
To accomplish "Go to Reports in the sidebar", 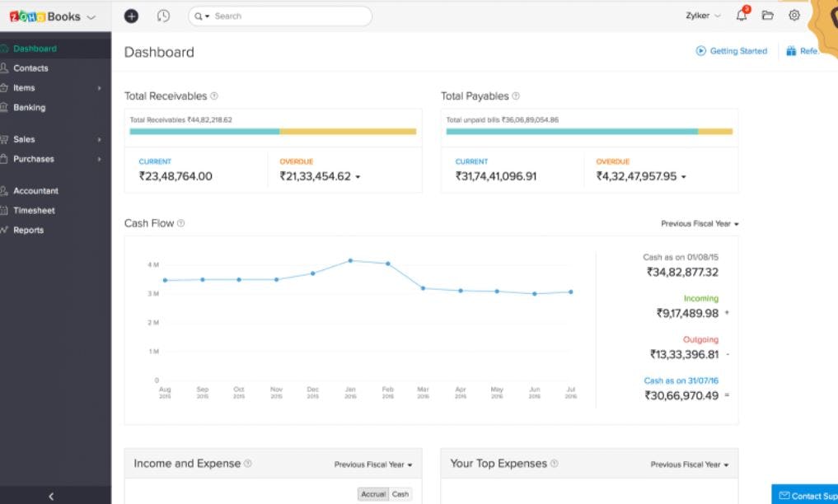I will (28, 230).
